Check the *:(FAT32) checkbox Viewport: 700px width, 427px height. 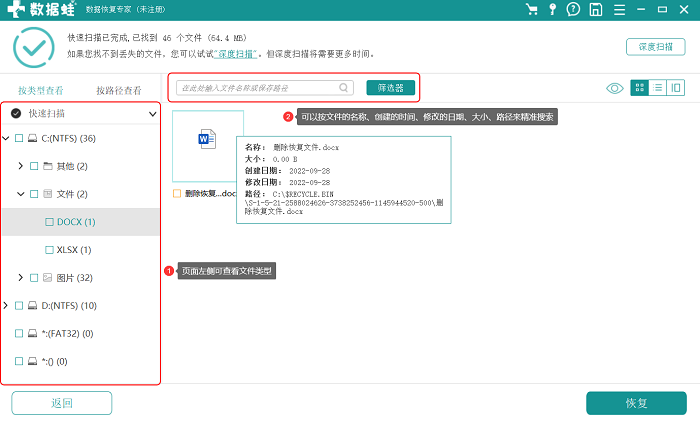tap(19, 333)
